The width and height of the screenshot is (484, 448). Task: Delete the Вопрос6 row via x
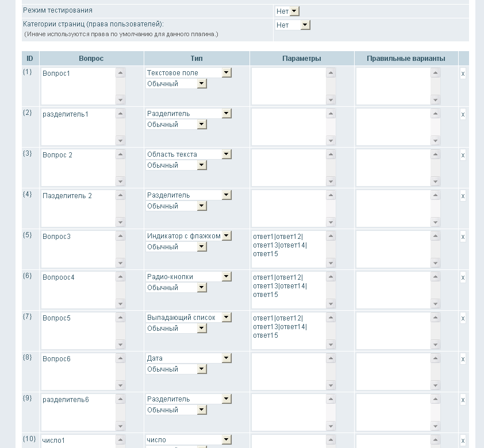[463, 360]
